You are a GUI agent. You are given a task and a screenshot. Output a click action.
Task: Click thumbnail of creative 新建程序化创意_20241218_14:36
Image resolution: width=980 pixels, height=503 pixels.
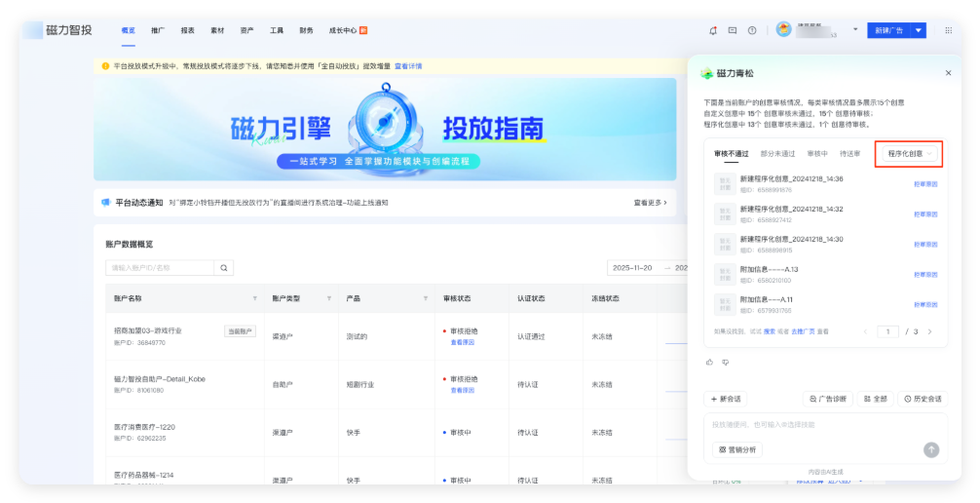[x=725, y=184]
